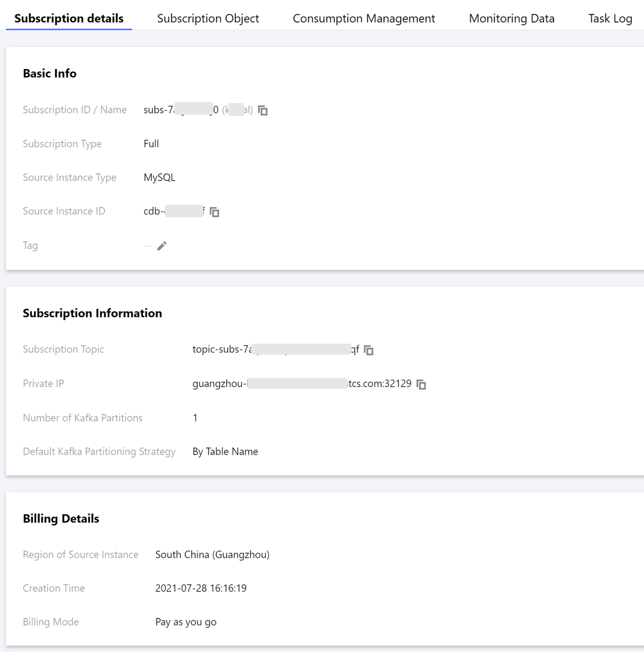This screenshot has width=644, height=652.
Task: Click the guangzhou Private IP address text
Action: (302, 384)
